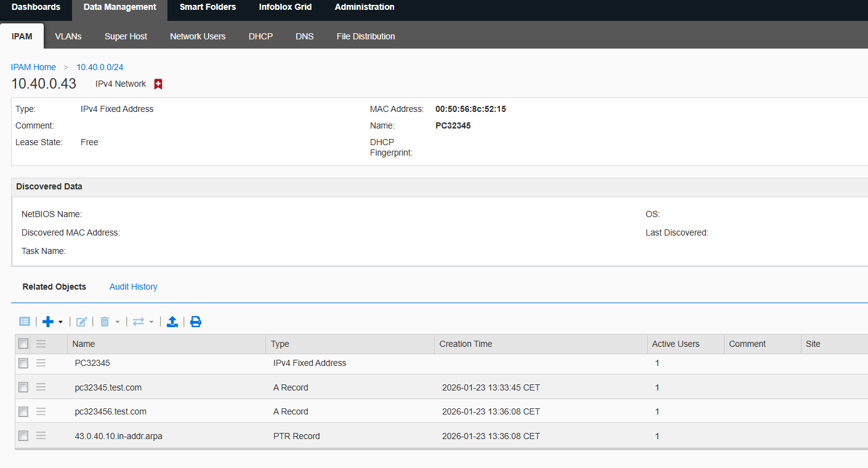
Task: Select the Related Objects tab
Action: 54,287
